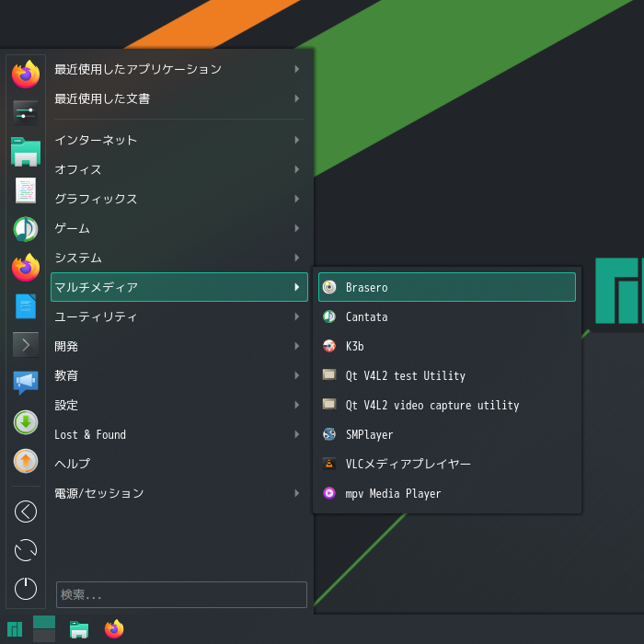This screenshot has width=644, height=644.
Task: Open Firefox favorite above the settings sliders icon
Action: [x=26, y=75]
